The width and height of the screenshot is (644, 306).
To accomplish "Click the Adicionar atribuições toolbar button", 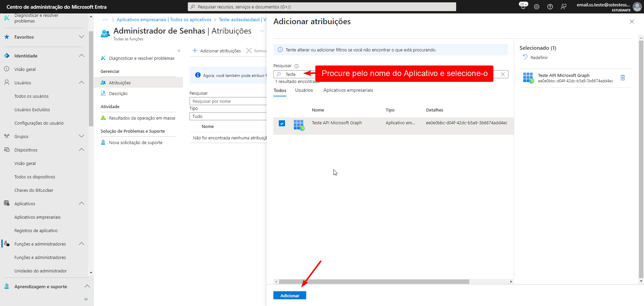I will click(216, 51).
